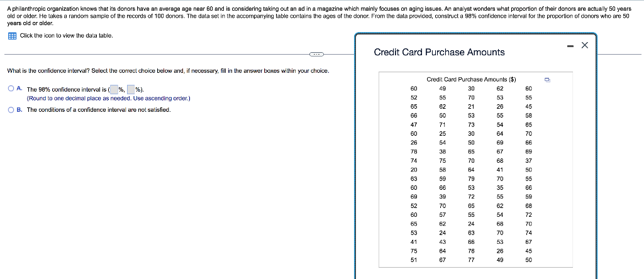This screenshot has width=644, height=279.
Task: Select the table cell containing 77
Action: click(x=471, y=260)
